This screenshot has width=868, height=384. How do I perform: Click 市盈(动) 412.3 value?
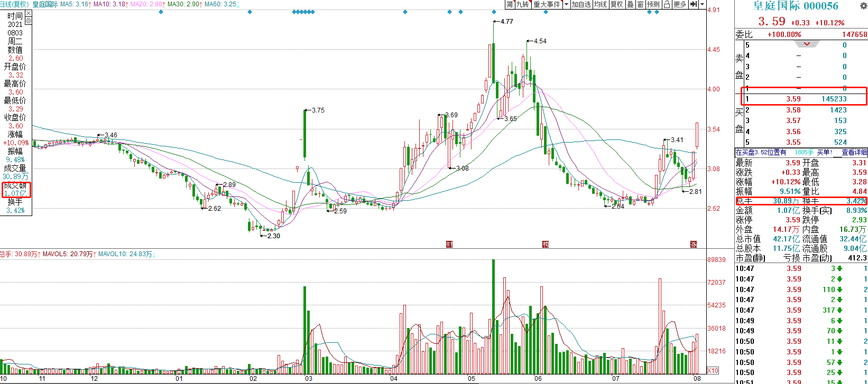pyautogui.click(x=857, y=258)
